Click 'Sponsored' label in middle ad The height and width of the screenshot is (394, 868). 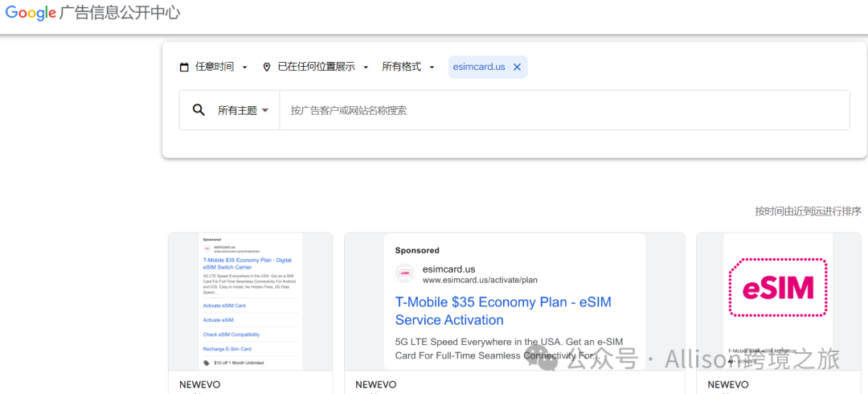[417, 251]
